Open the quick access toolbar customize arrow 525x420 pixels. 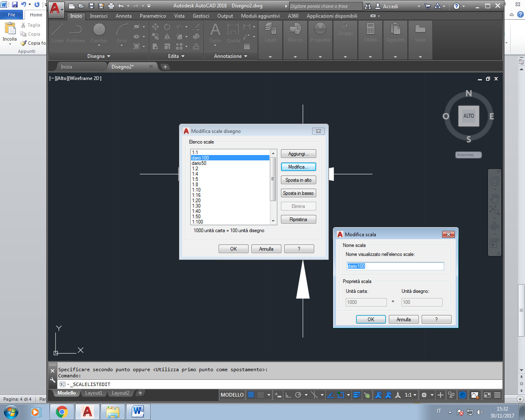[149, 6]
